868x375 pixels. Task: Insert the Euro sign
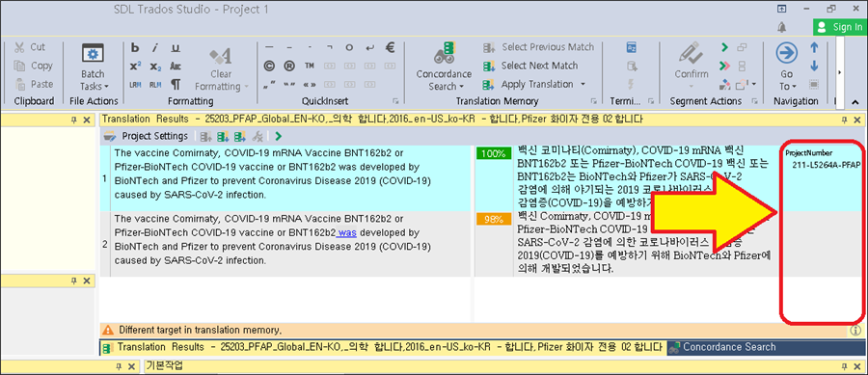tap(390, 47)
